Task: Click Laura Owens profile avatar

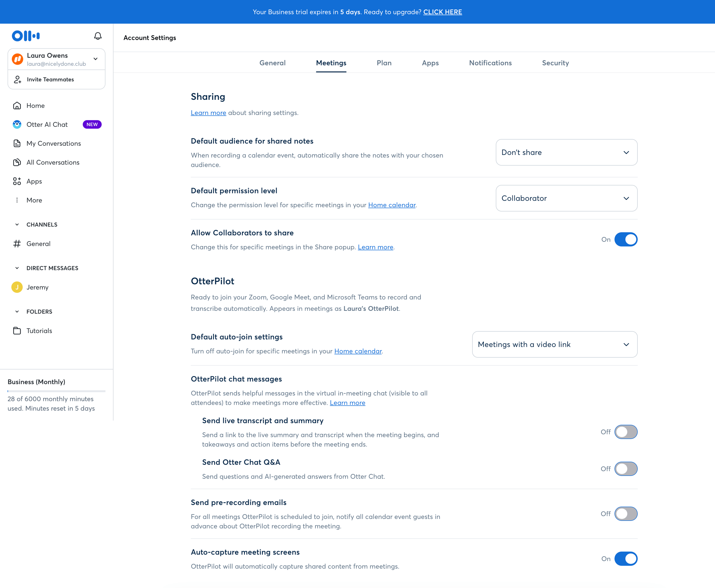Action: click(18, 59)
